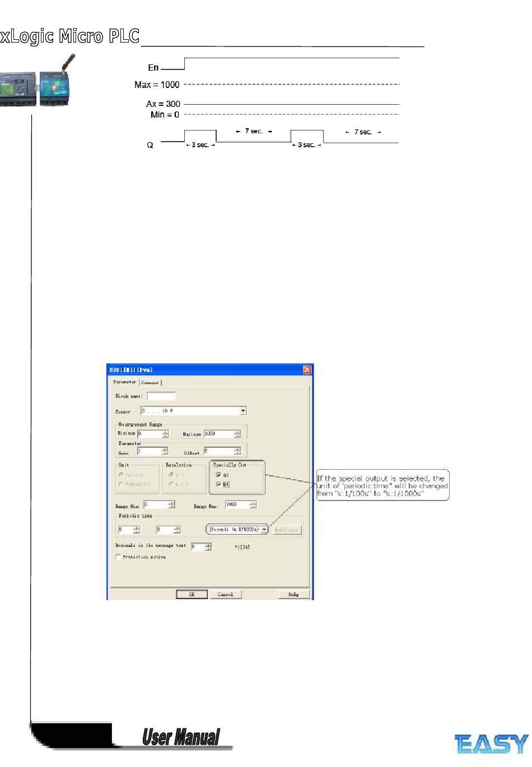Click the Minimum value spinner arrows
The height and width of the screenshot is (767, 532).
(165, 433)
